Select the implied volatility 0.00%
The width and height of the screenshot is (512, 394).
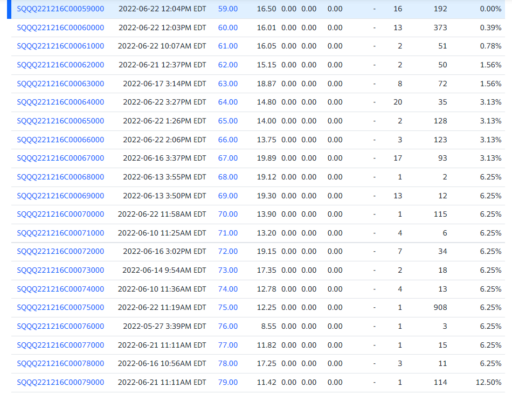(x=491, y=9)
